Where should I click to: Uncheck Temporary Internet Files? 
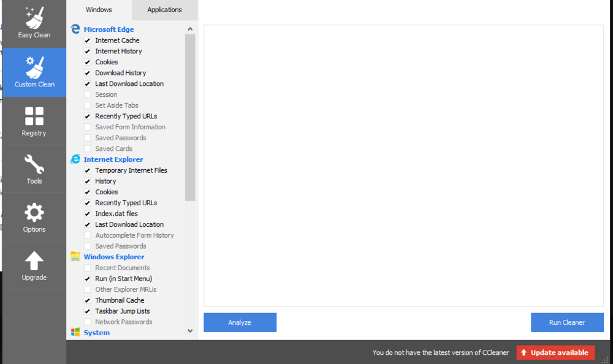88,170
